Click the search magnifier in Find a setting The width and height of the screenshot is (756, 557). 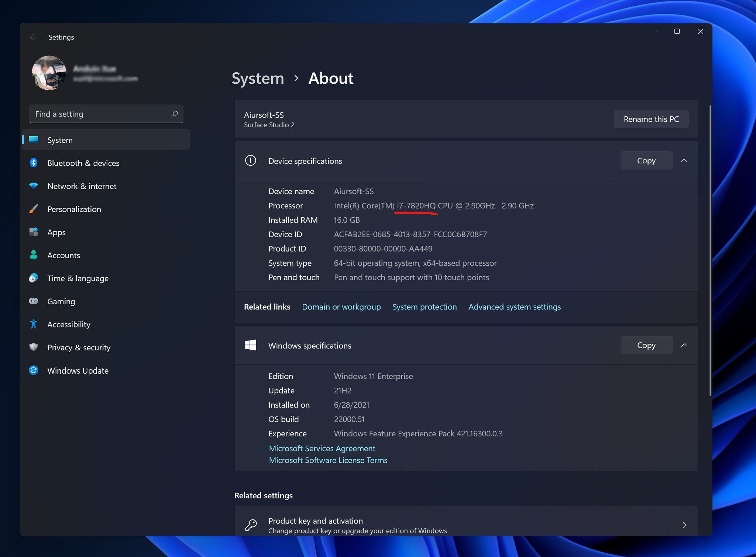point(175,114)
